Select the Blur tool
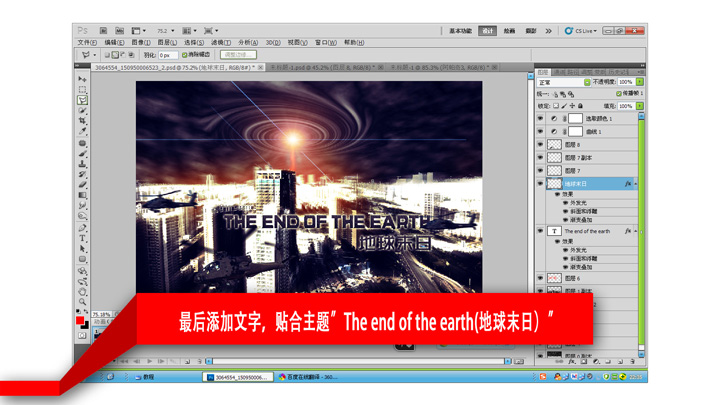The image size is (720, 405). 82,205
